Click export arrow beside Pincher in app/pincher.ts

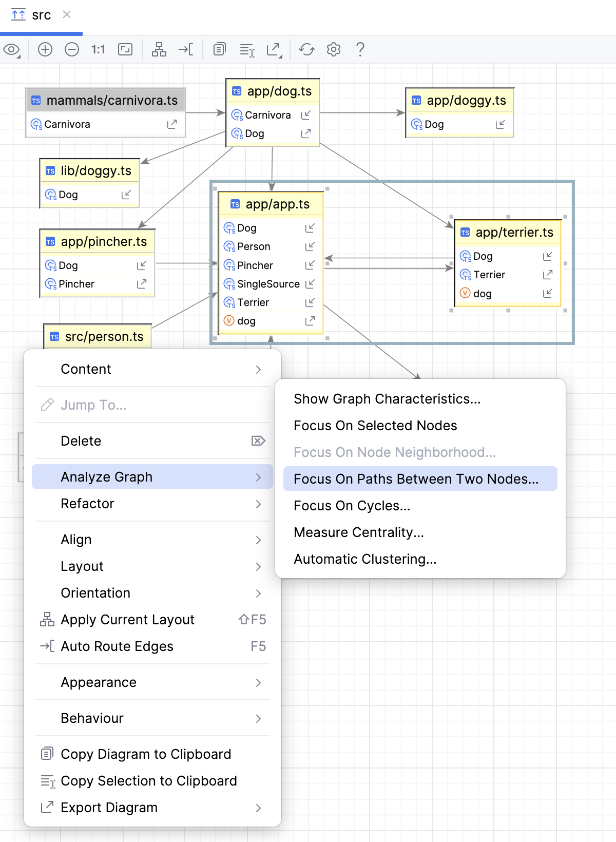[x=142, y=284]
